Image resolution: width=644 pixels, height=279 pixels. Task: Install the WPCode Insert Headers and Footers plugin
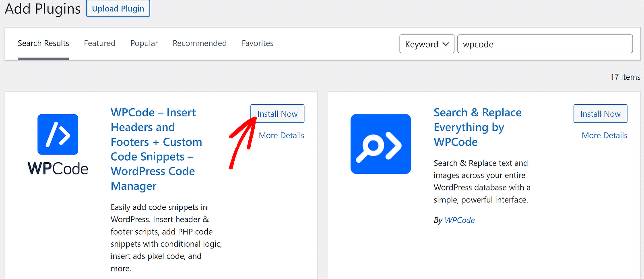277,114
